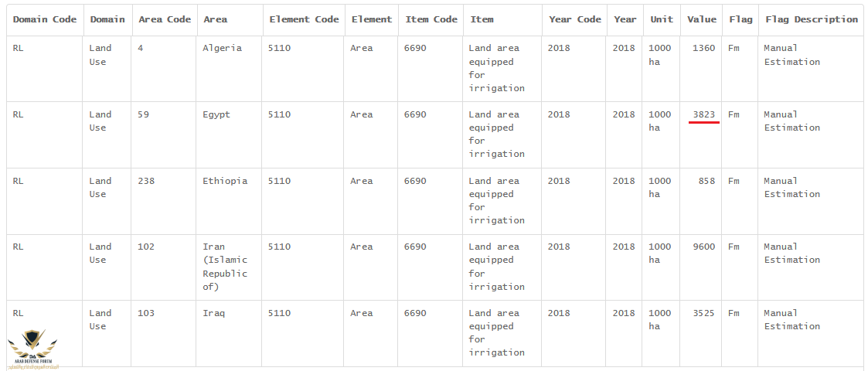This screenshot has height=371, width=868.
Task: Click the value 1360 for Algeria
Action: [x=703, y=48]
